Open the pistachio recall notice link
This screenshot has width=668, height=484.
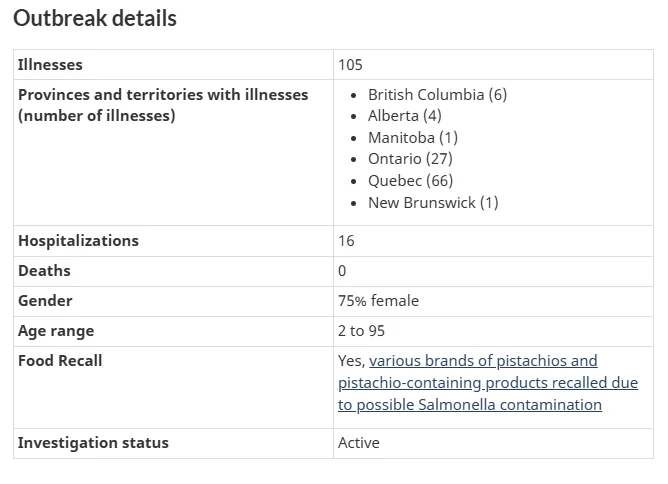pyautogui.click(x=488, y=383)
